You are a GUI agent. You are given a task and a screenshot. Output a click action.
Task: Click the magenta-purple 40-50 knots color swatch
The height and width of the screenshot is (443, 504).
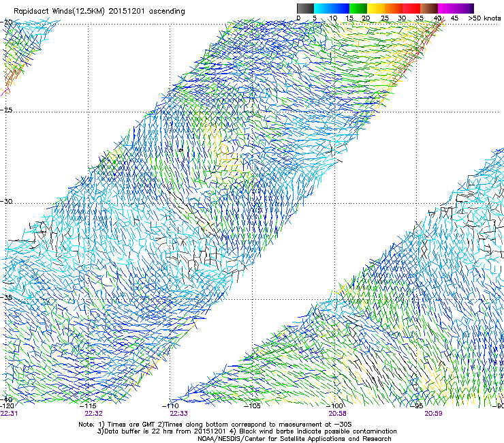[456, 8]
